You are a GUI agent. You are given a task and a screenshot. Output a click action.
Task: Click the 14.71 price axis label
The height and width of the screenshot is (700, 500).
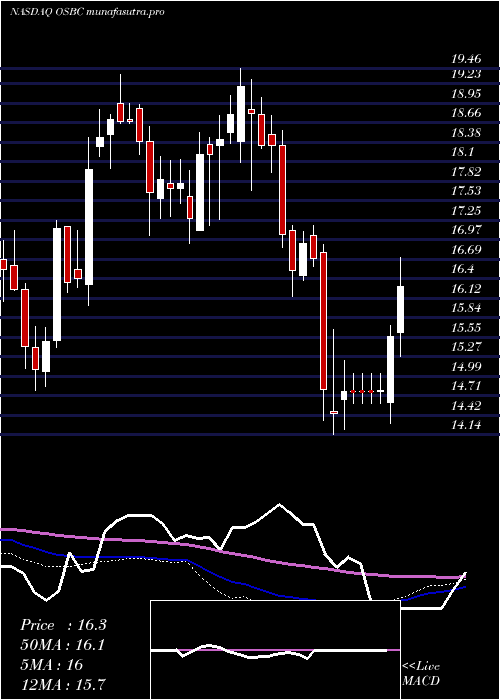click(466, 386)
